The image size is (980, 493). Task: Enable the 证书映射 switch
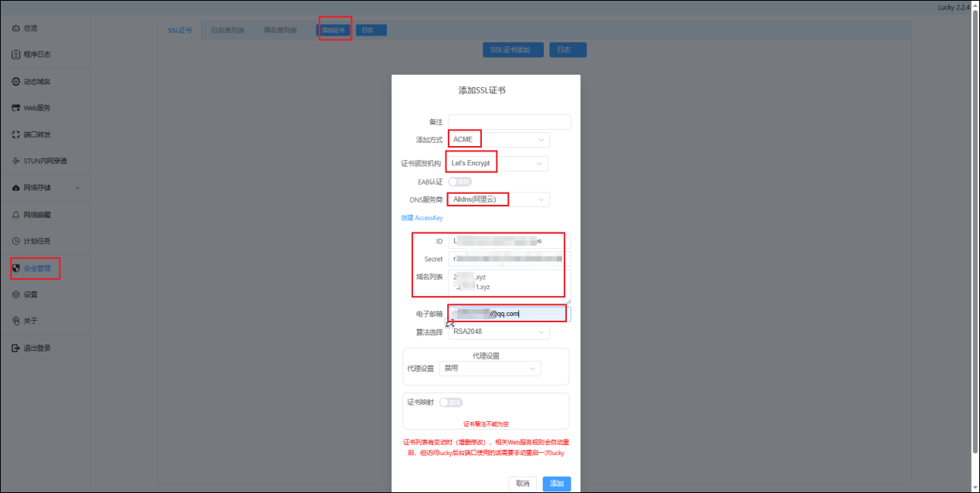click(451, 403)
